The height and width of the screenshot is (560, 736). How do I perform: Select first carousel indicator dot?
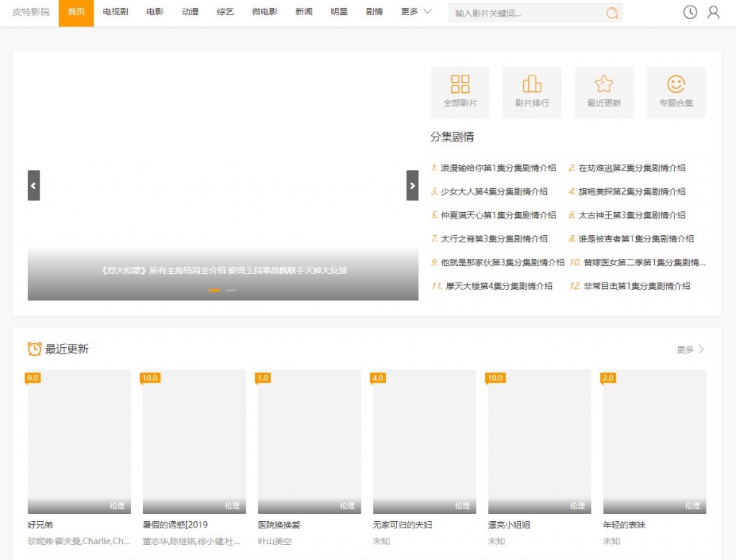[x=214, y=290]
